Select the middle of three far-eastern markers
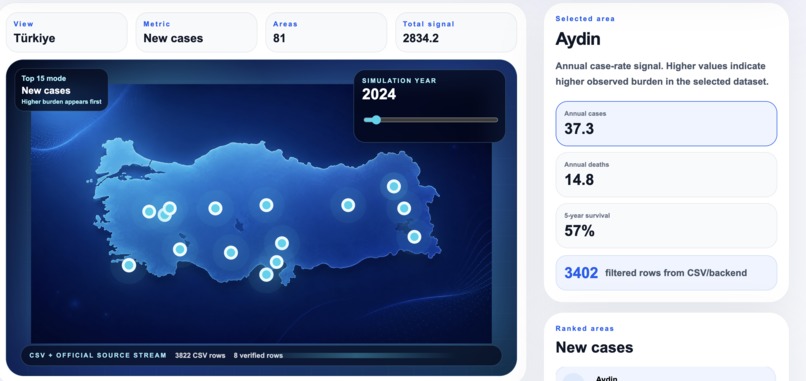Screen dimensions: 806x381 [x=404, y=208]
